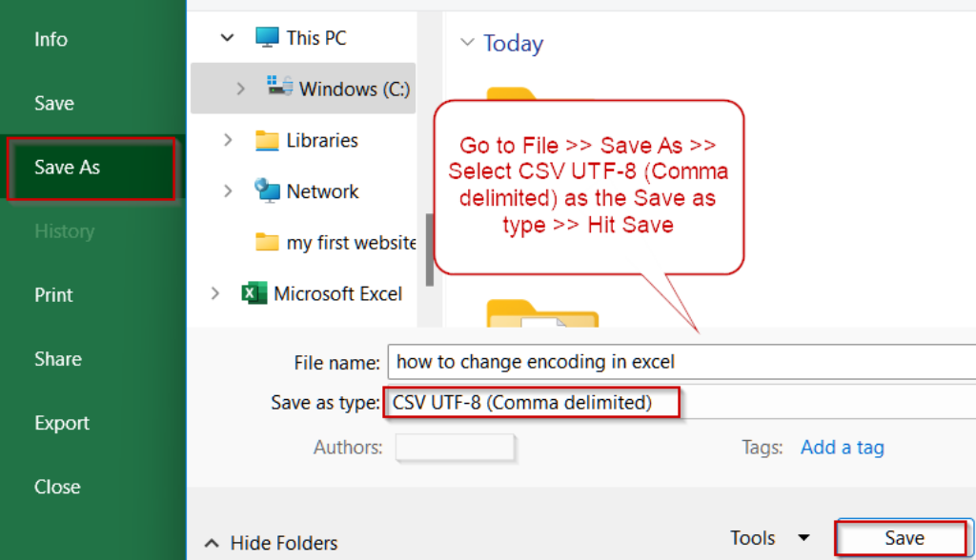This screenshot has height=560, width=976.
Task: Click the my first website folder icon
Action: [x=267, y=242]
